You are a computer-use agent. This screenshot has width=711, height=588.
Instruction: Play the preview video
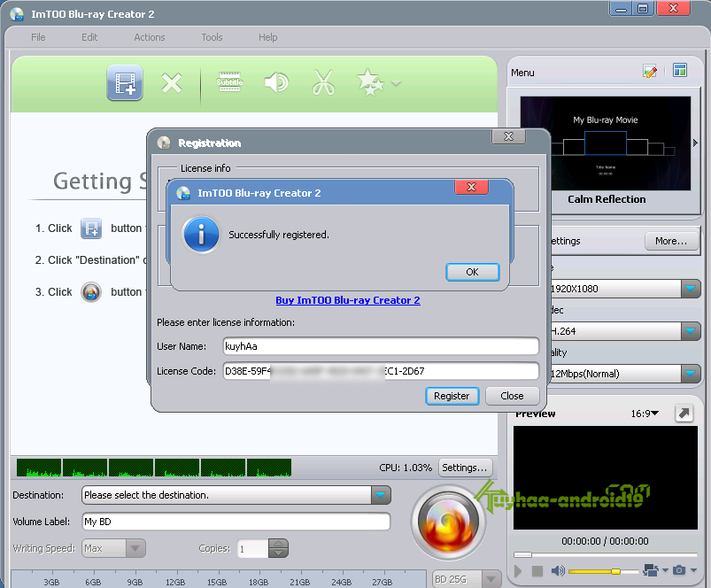518,571
